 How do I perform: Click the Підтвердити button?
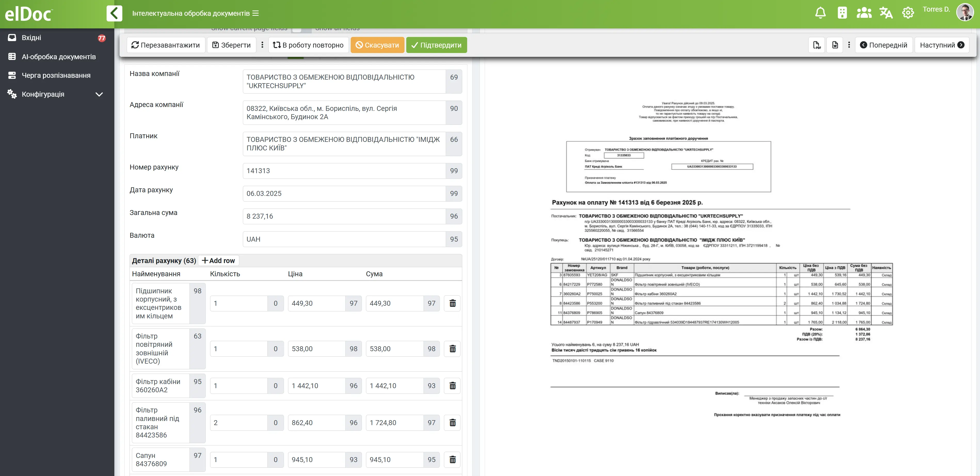click(436, 45)
